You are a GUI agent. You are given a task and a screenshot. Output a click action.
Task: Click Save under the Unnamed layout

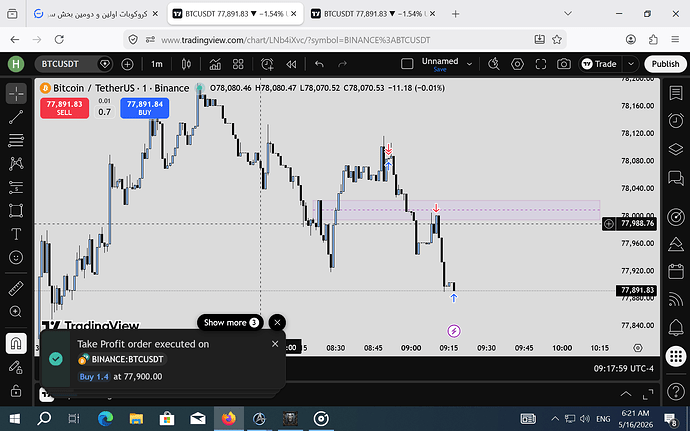440,70
